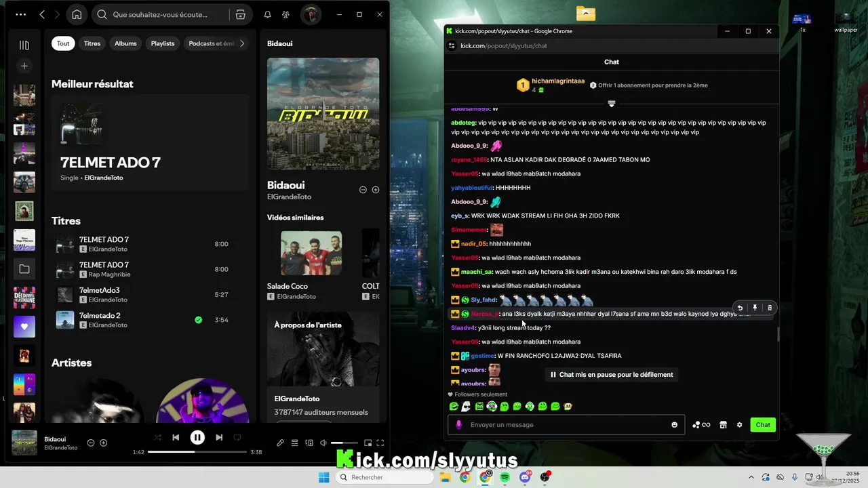Image resolution: width=868 pixels, height=488 pixels.
Task: Open À propos de l'artiste card
Action: (x=323, y=366)
